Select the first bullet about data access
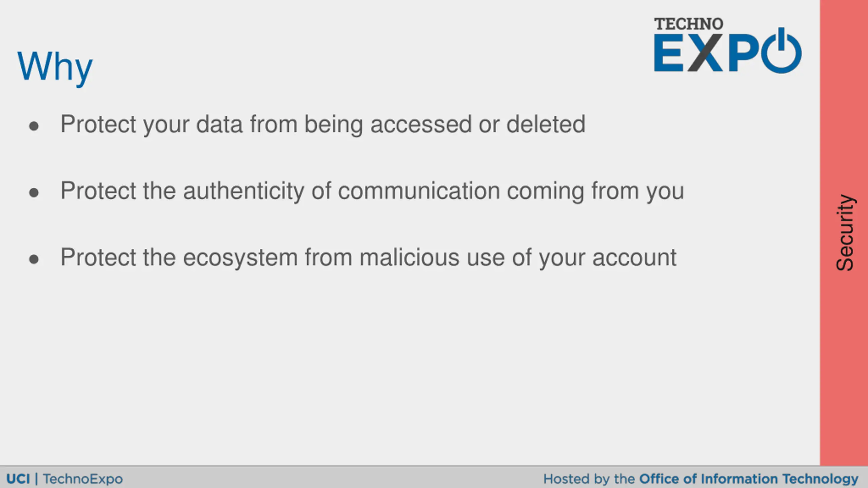Image resolution: width=868 pixels, height=488 pixels. pyautogui.click(x=323, y=124)
